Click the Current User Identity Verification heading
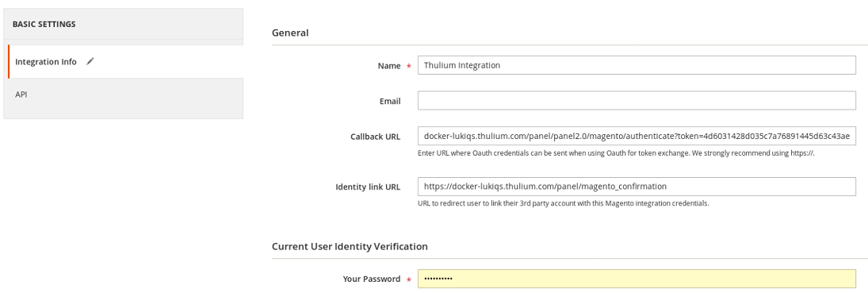 click(350, 246)
